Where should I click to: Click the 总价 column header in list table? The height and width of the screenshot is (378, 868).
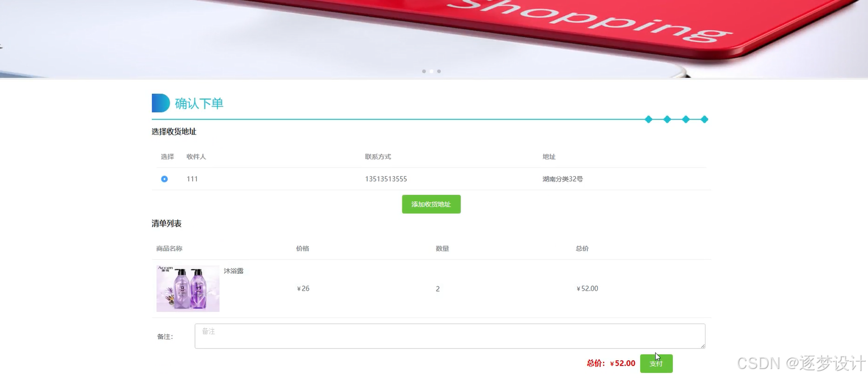[582, 248]
